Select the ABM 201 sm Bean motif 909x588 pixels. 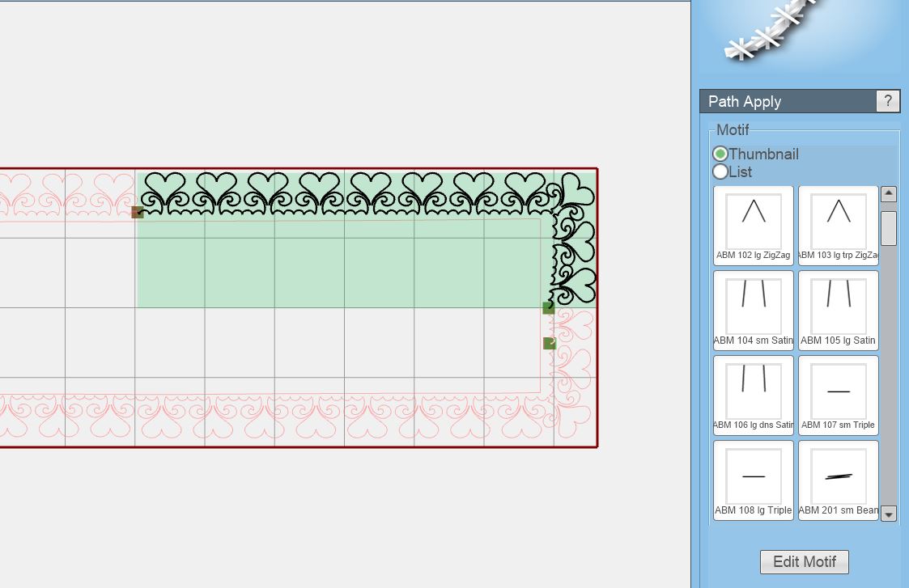839,480
